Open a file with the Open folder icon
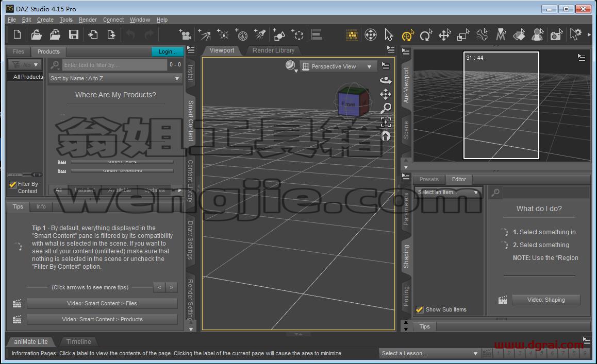Image resolution: width=597 pixels, height=364 pixels. pyautogui.click(x=36, y=34)
